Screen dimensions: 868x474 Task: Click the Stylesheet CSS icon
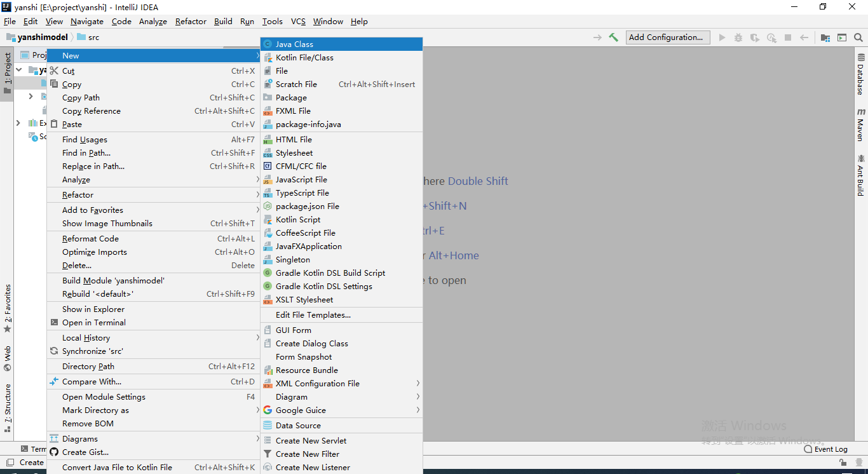(268, 152)
